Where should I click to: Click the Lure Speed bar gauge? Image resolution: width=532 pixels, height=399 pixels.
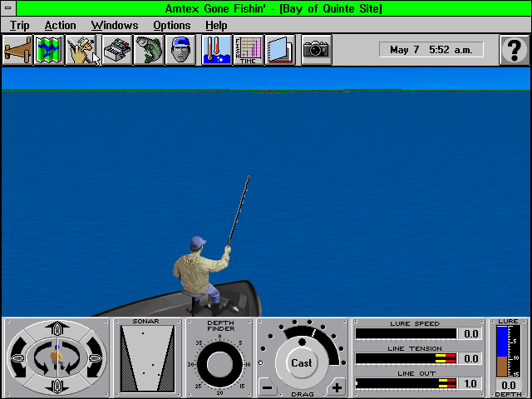point(406,333)
